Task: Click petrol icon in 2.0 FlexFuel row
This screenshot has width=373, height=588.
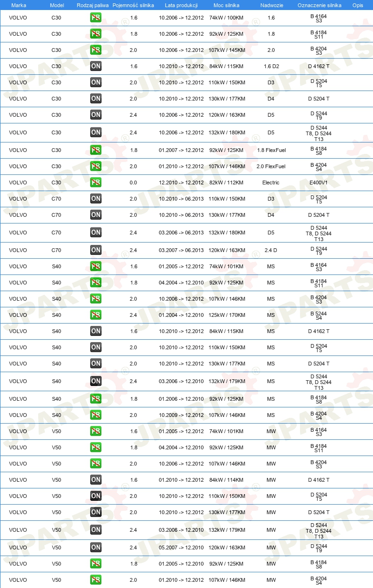Action: point(96,166)
